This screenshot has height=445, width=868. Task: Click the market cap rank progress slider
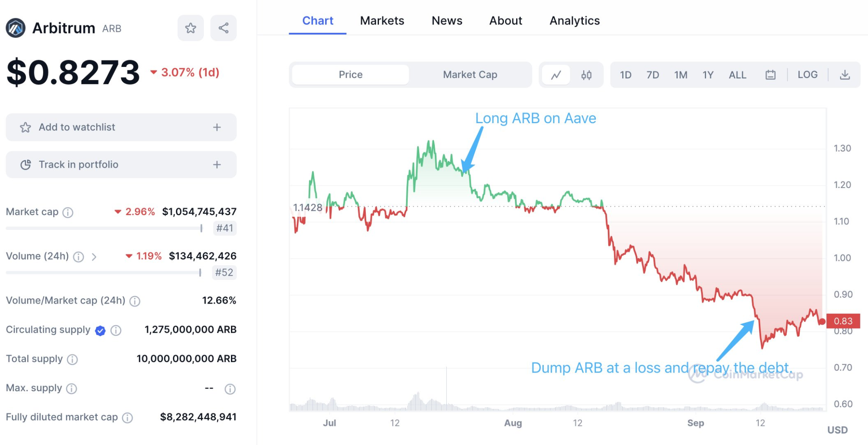pos(104,228)
